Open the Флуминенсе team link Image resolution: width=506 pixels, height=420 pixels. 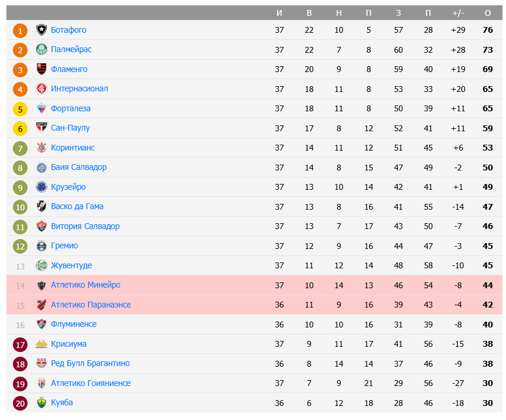point(74,325)
